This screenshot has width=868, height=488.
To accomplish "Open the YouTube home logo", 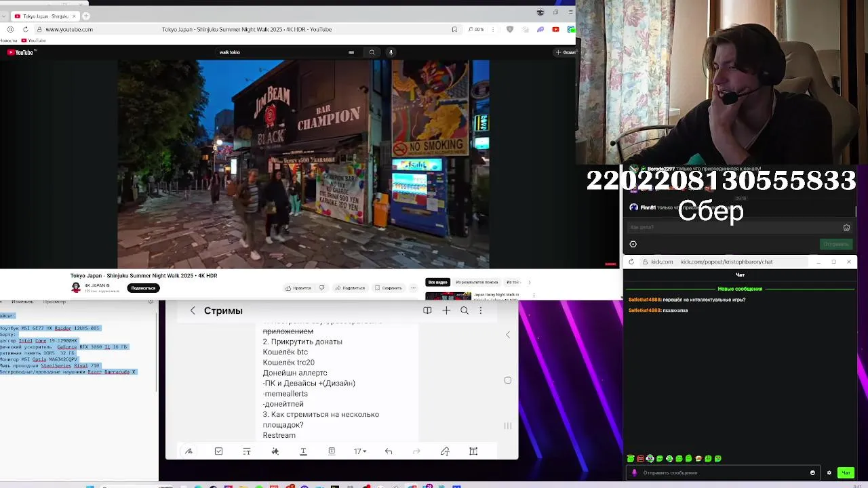I will pyautogui.click(x=20, y=52).
